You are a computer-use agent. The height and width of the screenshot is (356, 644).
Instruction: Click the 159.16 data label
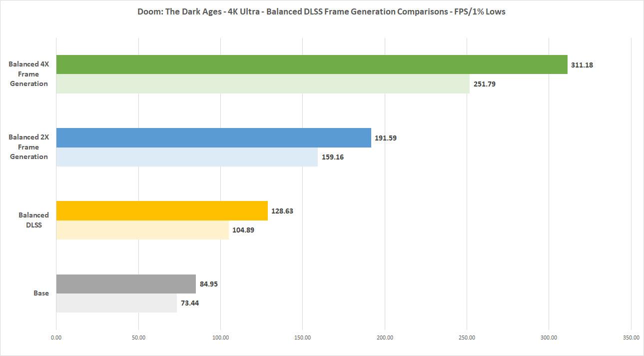[x=332, y=157]
